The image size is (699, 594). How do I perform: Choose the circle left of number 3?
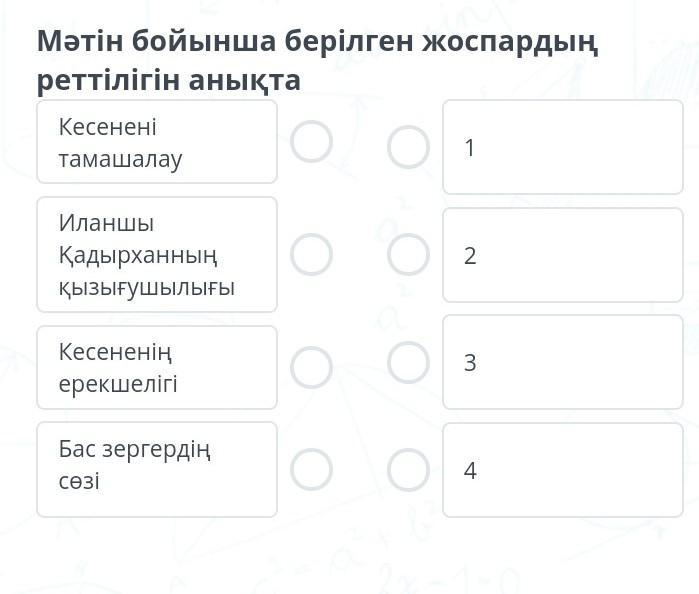[408, 362]
